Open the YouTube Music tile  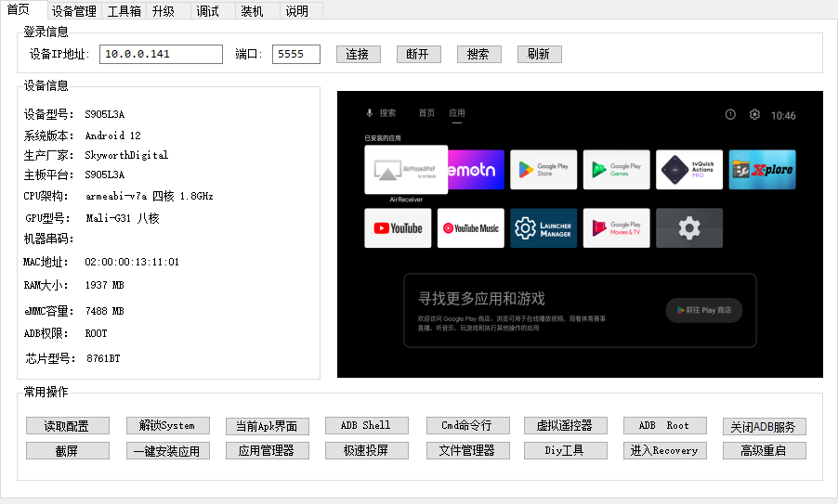(x=470, y=228)
